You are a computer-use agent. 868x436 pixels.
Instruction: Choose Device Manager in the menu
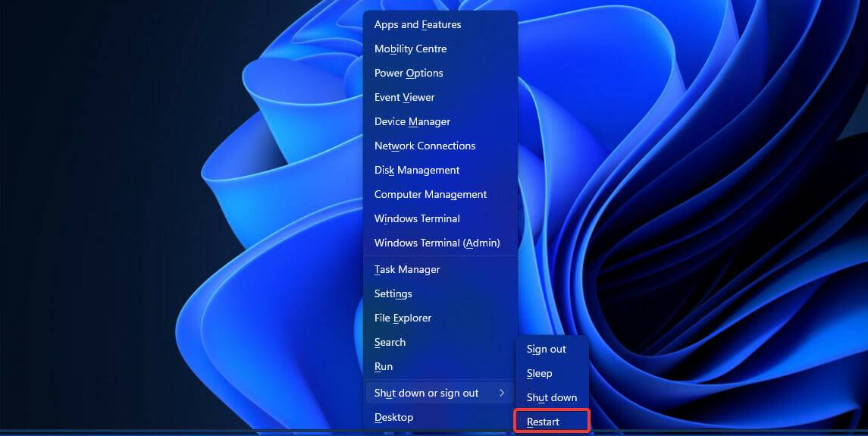pos(412,122)
